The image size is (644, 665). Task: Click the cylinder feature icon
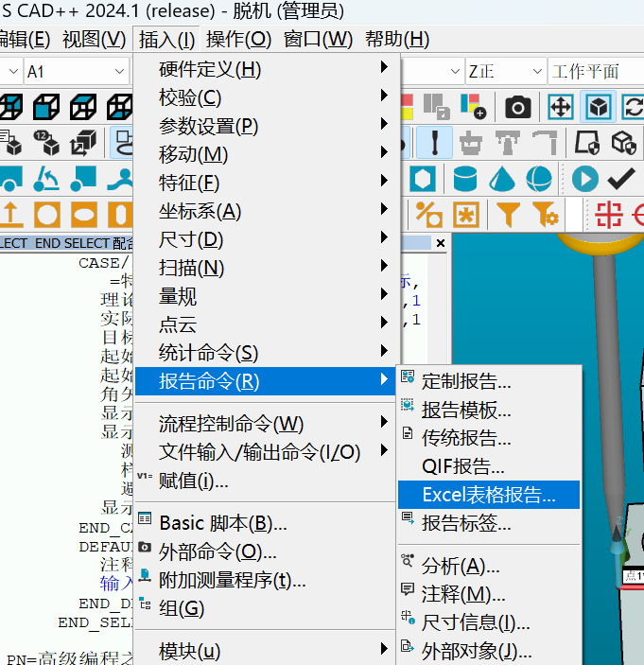click(465, 179)
